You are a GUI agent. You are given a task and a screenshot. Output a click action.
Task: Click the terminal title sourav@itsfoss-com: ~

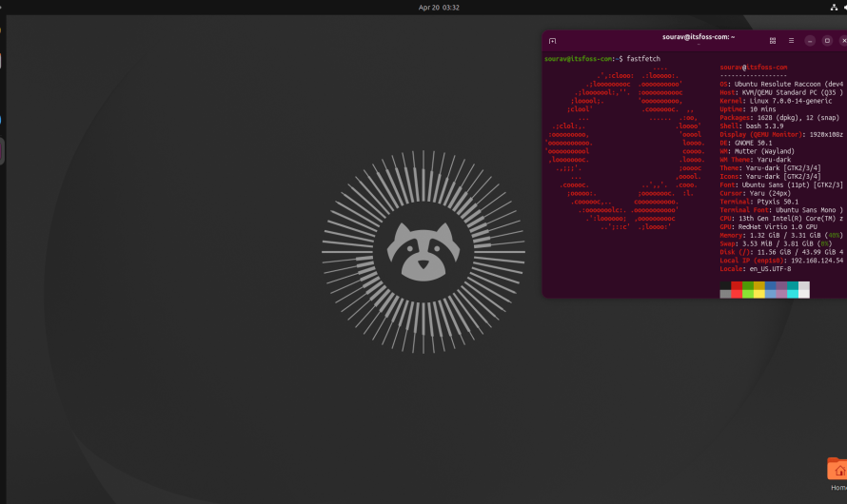coord(699,37)
